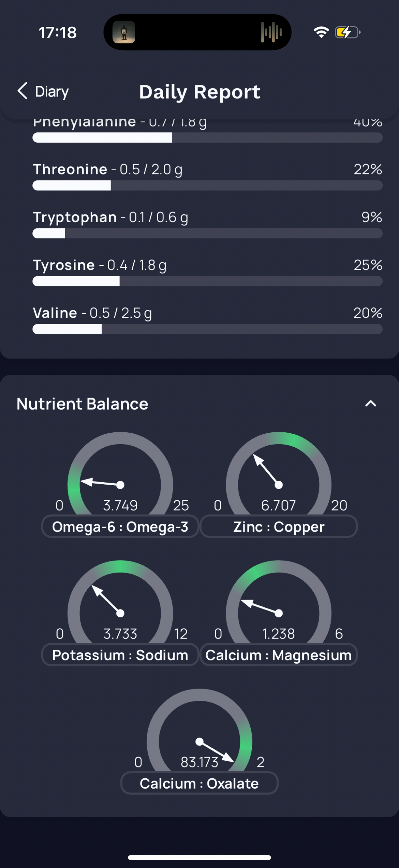Viewport: 399px width, 868px height.
Task: Tap the Valine 20% progress bar
Action: point(207,329)
